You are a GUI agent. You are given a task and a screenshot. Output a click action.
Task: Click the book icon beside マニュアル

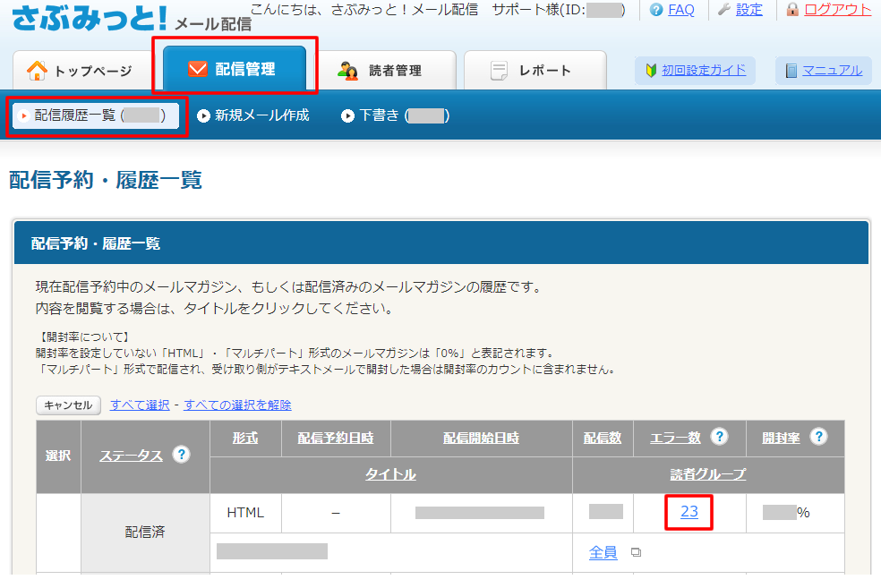tap(791, 71)
